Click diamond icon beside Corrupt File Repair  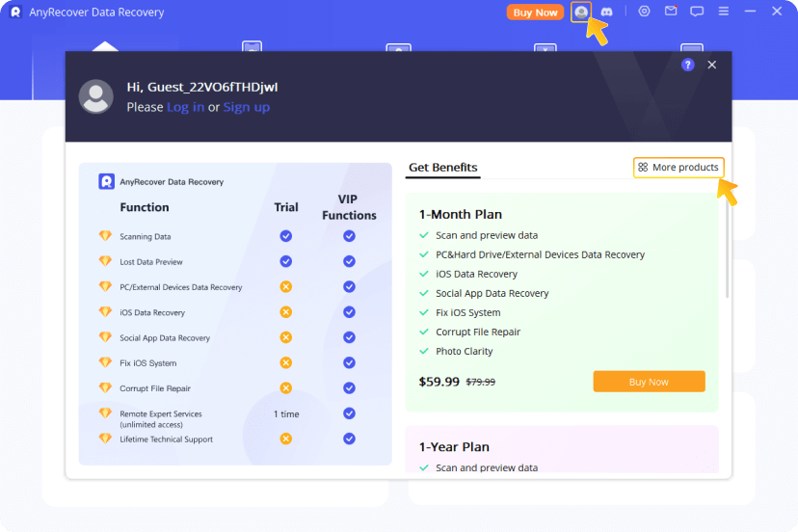click(105, 387)
